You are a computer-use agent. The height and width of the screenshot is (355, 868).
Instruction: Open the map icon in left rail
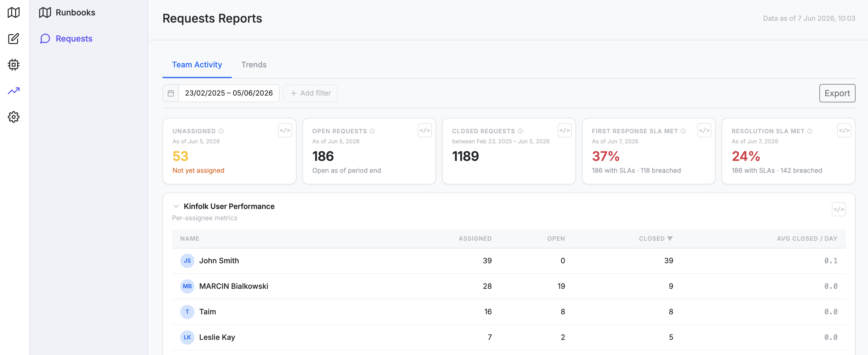pyautogui.click(x=13, y=12)
